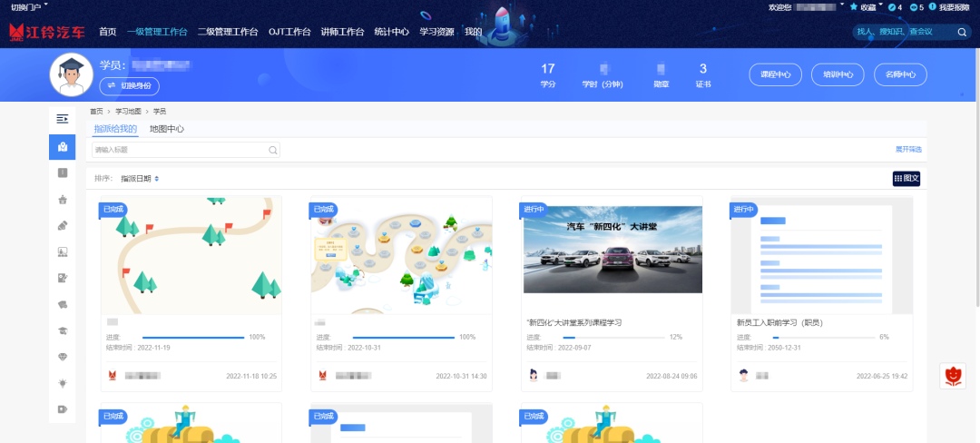Click the student avatar picture
Viewport: 980px width, 443px height.
(x=72, y=75)
